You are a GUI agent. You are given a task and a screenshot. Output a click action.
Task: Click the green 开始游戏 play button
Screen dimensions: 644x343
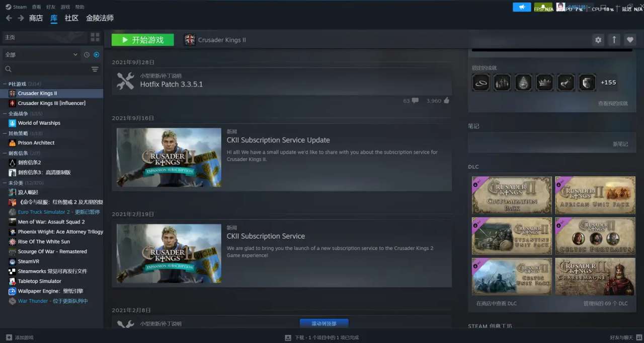pyautogui.click(x=142, y=40)
